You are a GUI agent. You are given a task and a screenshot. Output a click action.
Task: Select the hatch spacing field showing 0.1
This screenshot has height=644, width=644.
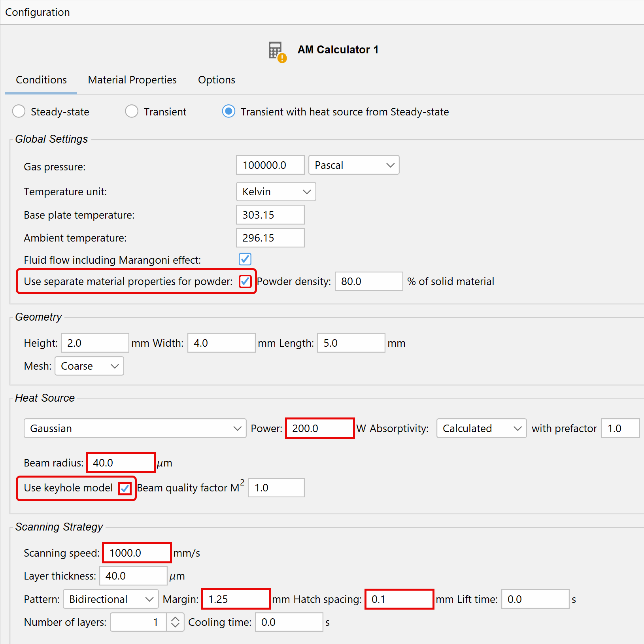(x=399, y=599)
